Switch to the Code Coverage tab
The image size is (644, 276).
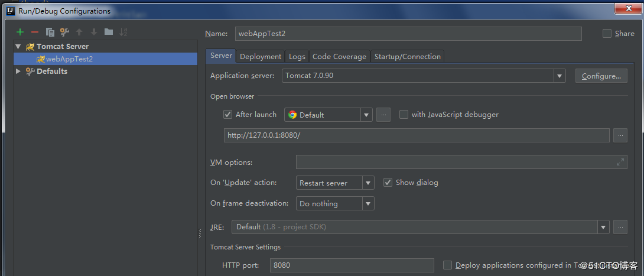click(x=339, y=57)
